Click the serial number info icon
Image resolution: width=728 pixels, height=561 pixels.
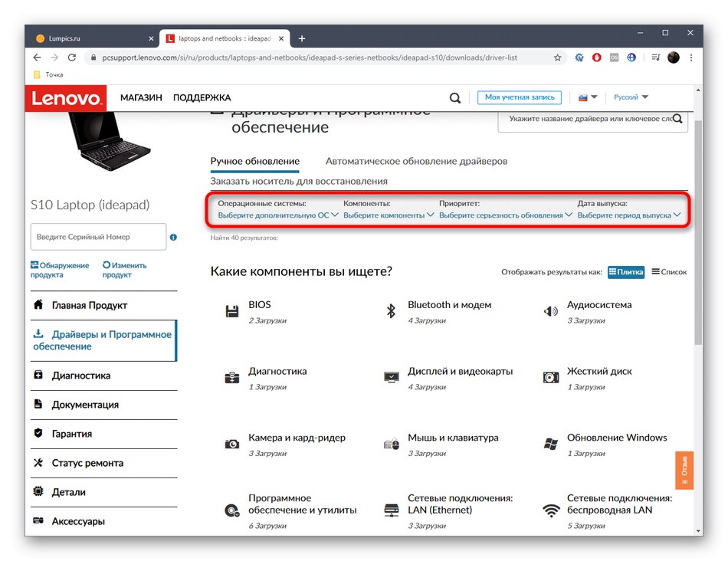tap(173, 238)
